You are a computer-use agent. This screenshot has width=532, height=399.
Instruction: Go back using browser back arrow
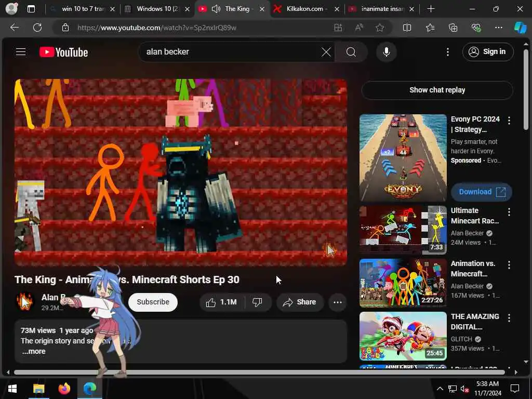point(15,28)
